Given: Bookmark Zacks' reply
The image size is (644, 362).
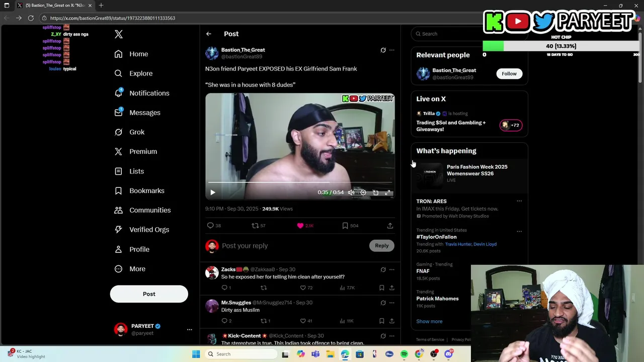Looking at the screenshot, I should click(382, 288).
